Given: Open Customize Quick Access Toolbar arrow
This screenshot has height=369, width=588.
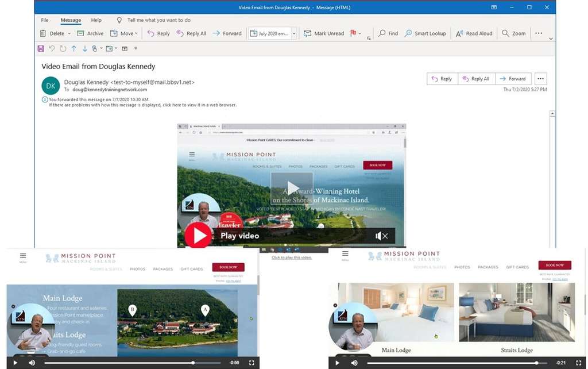Looking at the screenshot, I should 136,48.
